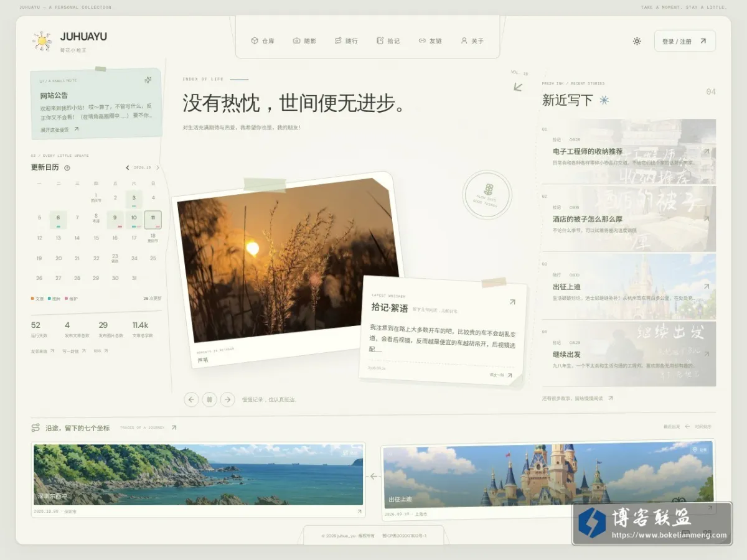Click left arrow between journey cards
The image size is (747, 560).
(374, 476)
